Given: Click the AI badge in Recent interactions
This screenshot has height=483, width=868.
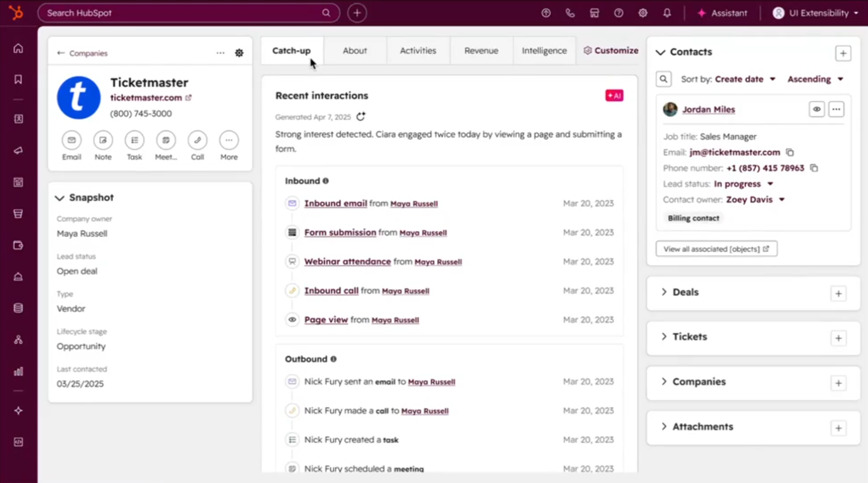Looking at the screenshot, I should [x=614, y=96].
